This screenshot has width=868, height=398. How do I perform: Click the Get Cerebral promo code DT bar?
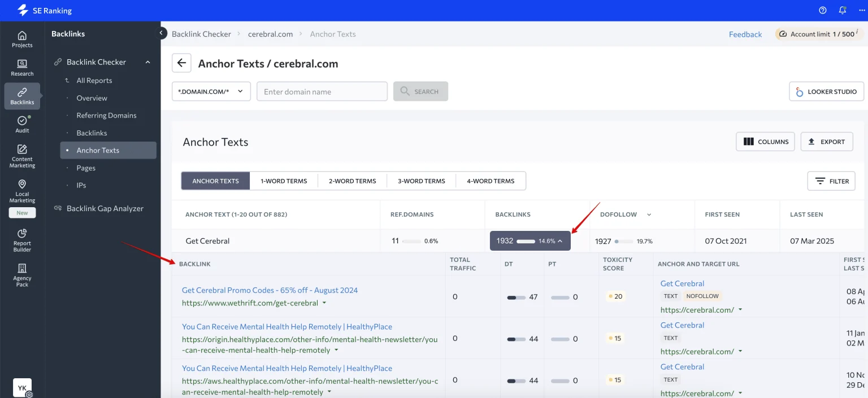click(517, 296)
